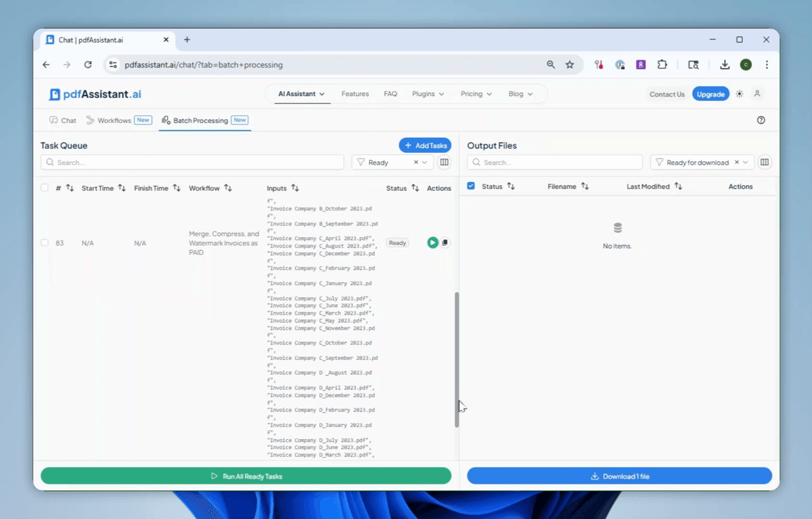Viewport: 812px width, 519px height.
Task: Open the Chat tab
Action: pyautogui.click(x=62, y=120)
